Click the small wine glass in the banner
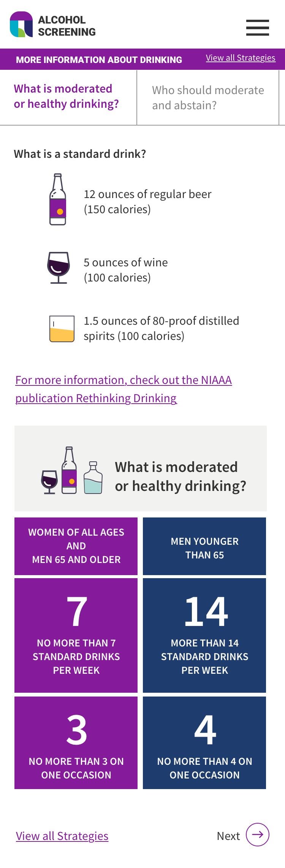 (49, 481)
